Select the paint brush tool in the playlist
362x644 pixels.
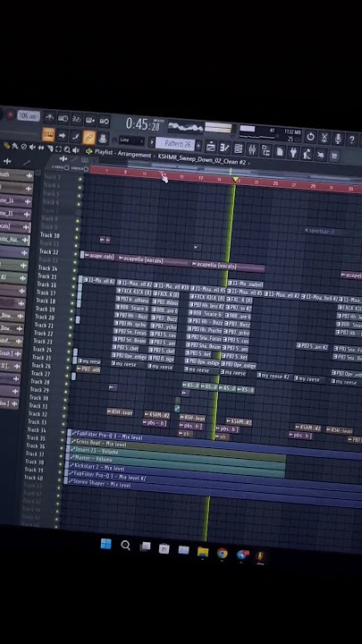[x=15, y=146]
